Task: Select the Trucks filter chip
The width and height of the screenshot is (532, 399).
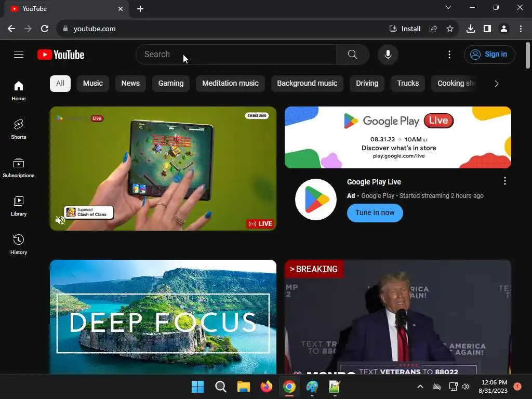Action: point(408,84)
